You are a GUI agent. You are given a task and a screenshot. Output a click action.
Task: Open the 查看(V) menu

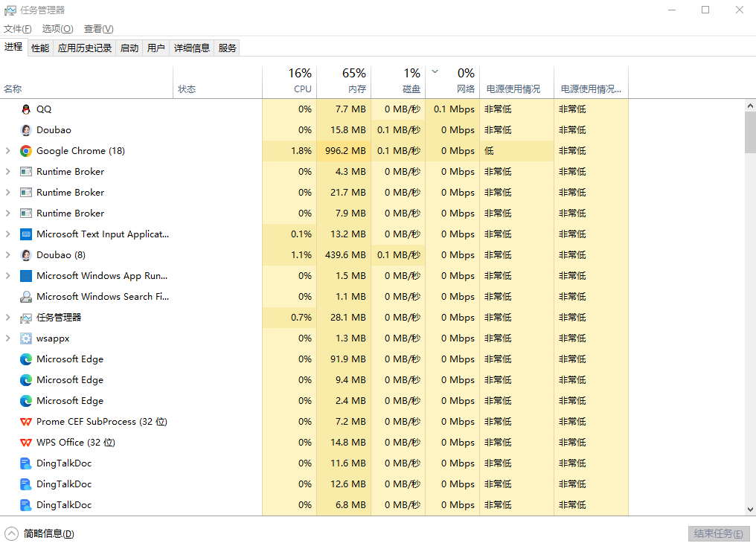(98, 29)
